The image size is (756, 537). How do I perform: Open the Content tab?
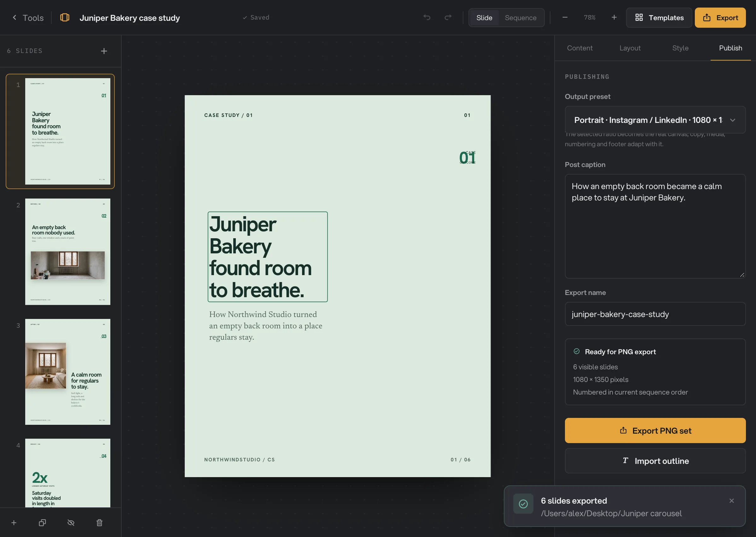click(579, 48)
